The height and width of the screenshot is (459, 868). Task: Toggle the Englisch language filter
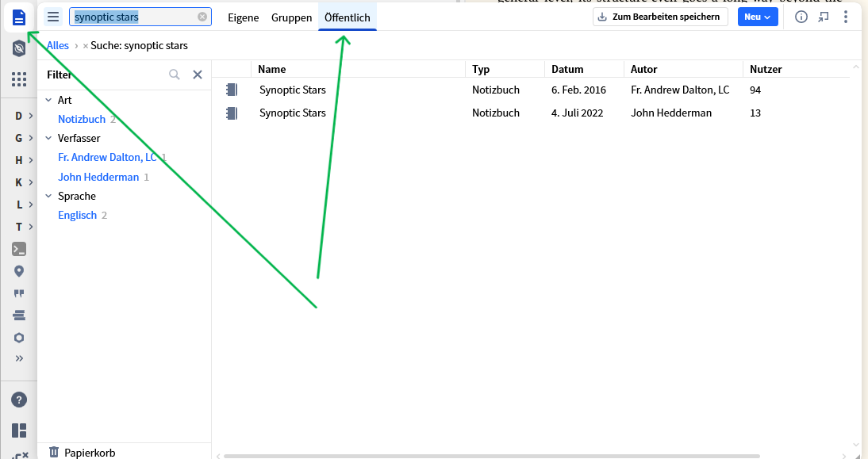(77, 215)
